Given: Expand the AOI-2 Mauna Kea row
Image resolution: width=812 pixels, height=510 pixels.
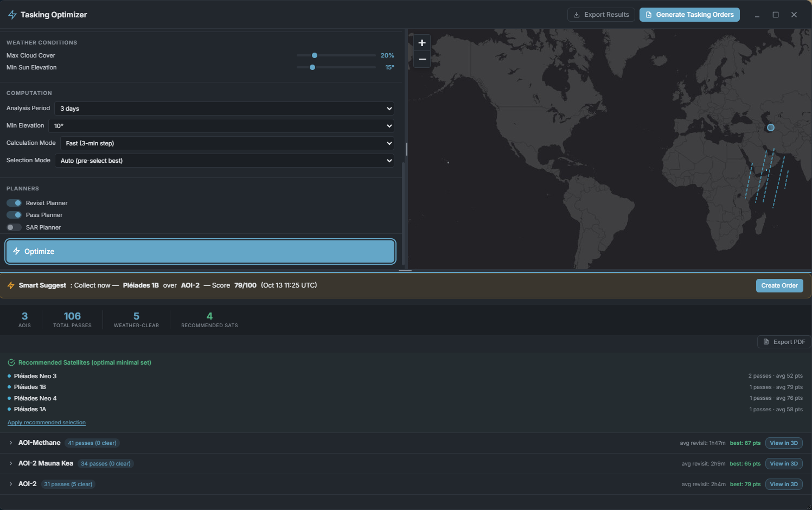Looking at the screenshot, I should click(x=11, y=464).
